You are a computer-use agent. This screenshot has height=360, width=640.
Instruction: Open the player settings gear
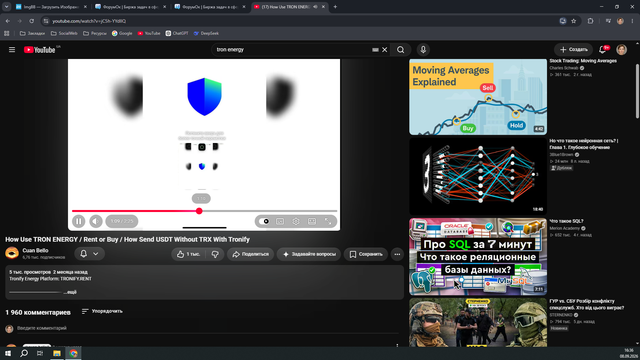click(x=296, y=221)
